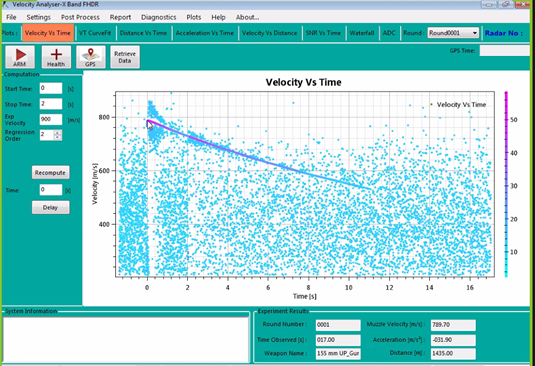535x366 pixels.
Task: Switch to Velocity Vs Distance plot
Action: pyautogui.click(x=270, y=33)
